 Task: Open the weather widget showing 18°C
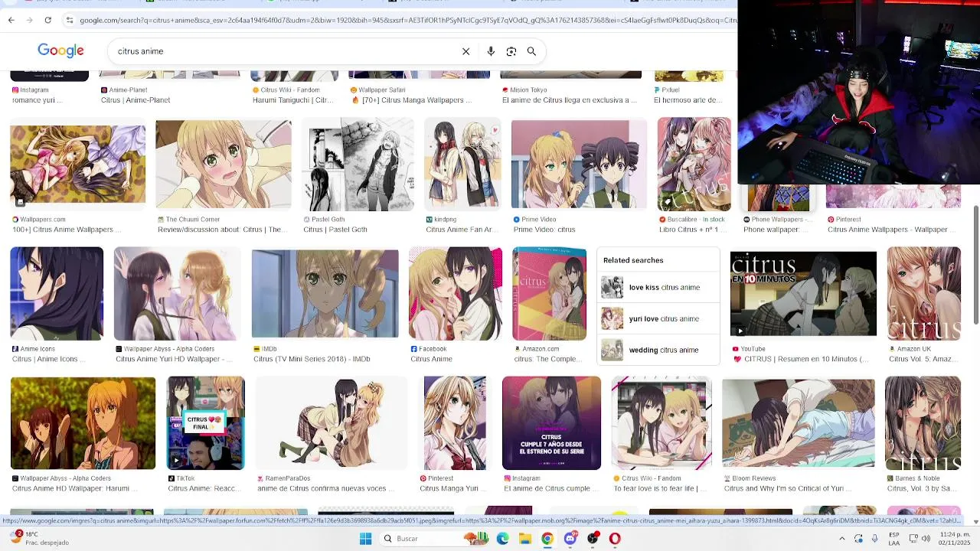40,539
